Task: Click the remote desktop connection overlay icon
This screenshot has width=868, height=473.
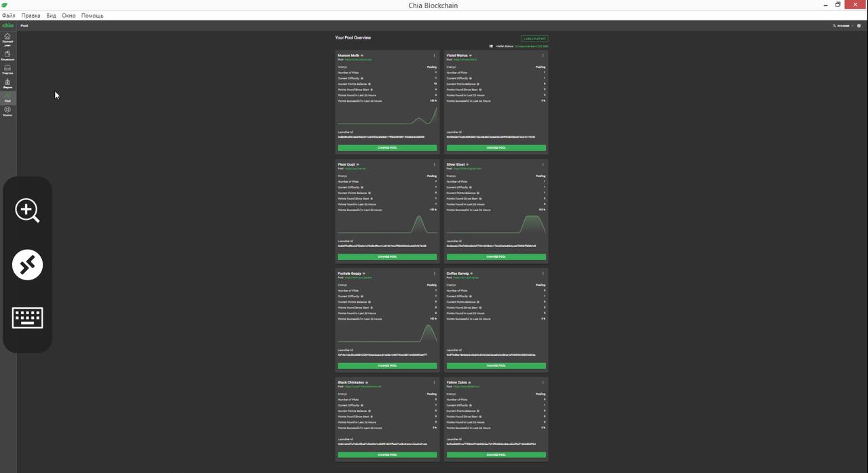Action: click(x=27, y=265)
